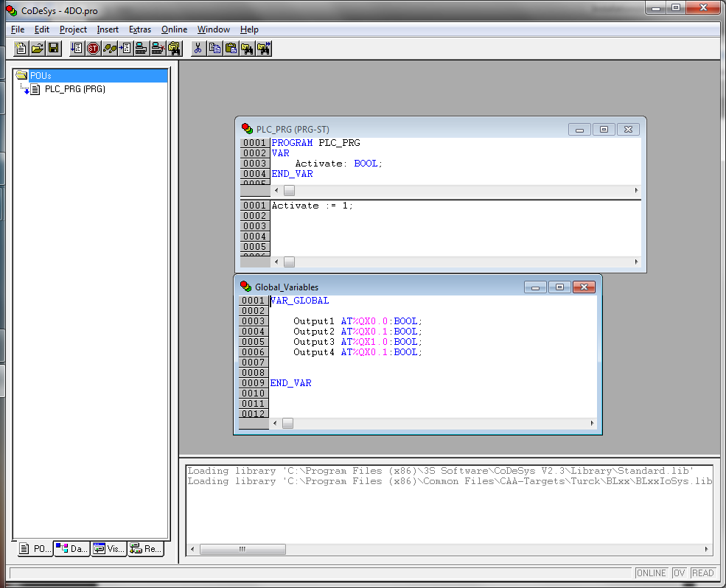Image resolution: width=726 pixels, height=588 pixels.
Task: Click the Standard.lib loading message line
Action: [x=440, y=471]
